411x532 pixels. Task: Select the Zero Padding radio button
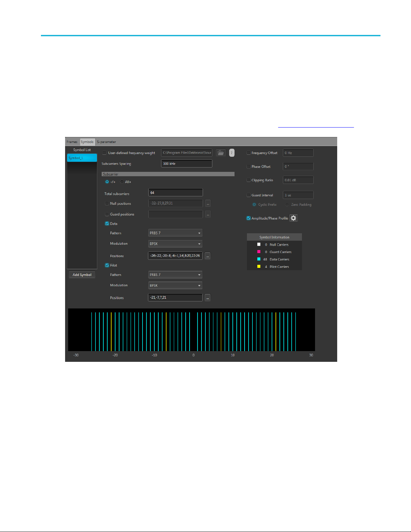pos(287,204)
